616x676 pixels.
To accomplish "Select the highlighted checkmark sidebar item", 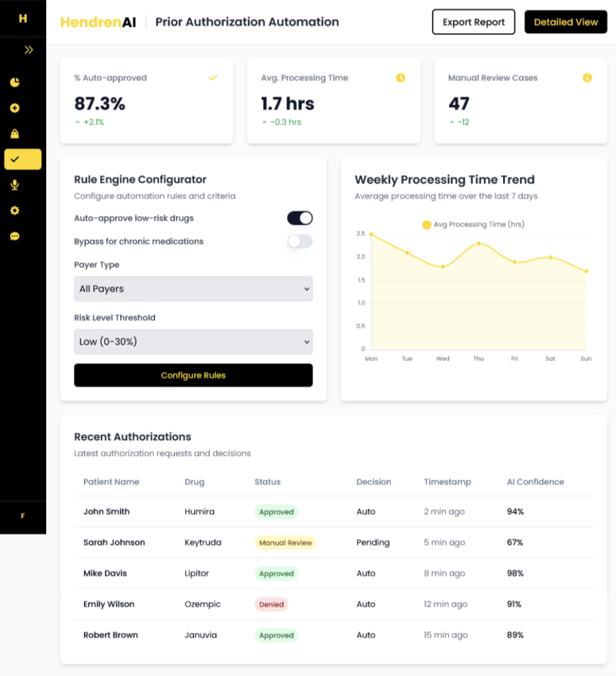I will click(x=22, y=159).
